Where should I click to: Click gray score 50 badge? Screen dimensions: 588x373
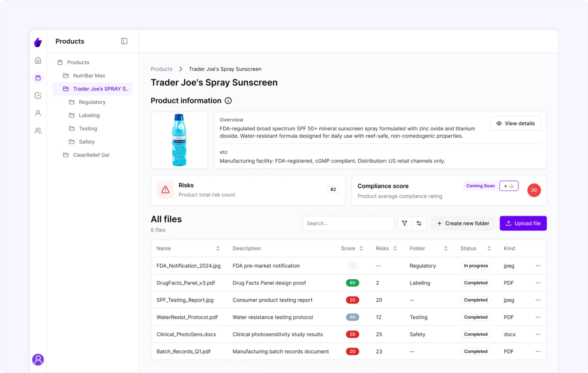point(352,317)
